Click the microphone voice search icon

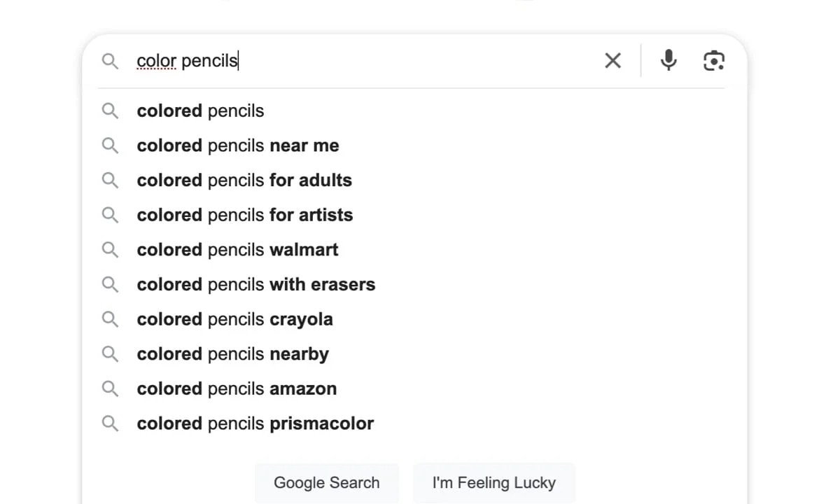click(x=668, y=60)
